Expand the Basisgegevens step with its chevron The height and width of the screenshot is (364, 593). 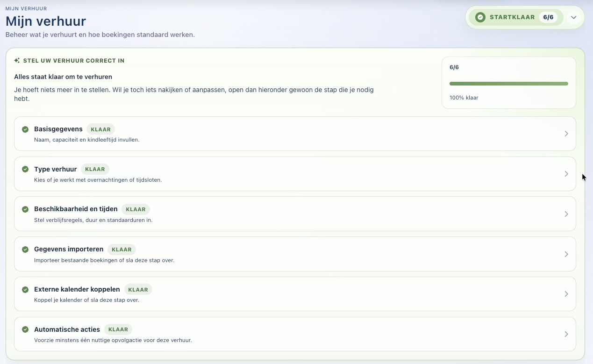[x=566, y=134]
